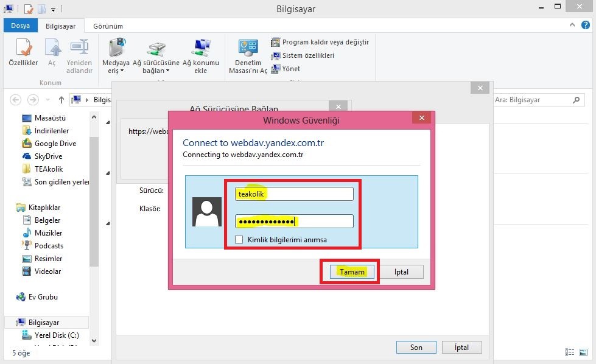Collapse the ribbon with chevron arrow
Image resolution: width=596 pixels, height=364 pixels.
[x=572, y=25]
